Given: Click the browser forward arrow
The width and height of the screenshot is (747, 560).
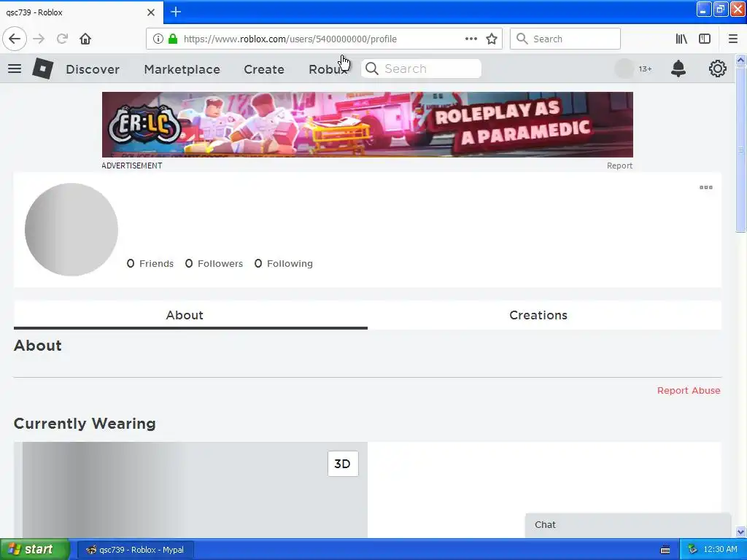Looking at the screenshot, I should click(39, 39).
